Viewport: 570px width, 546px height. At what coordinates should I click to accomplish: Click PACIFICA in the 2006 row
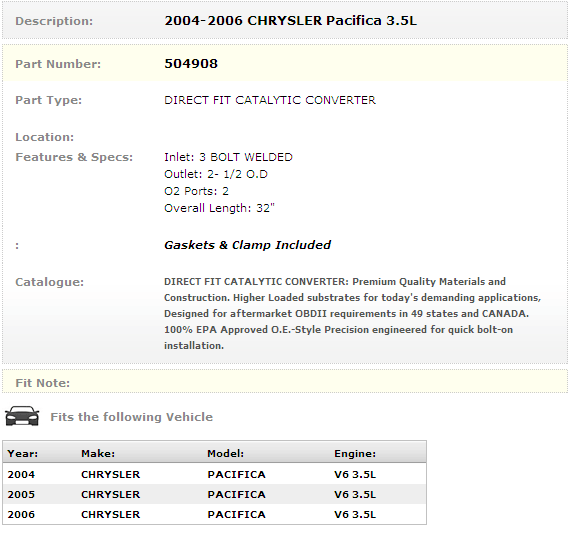(237, 514)
